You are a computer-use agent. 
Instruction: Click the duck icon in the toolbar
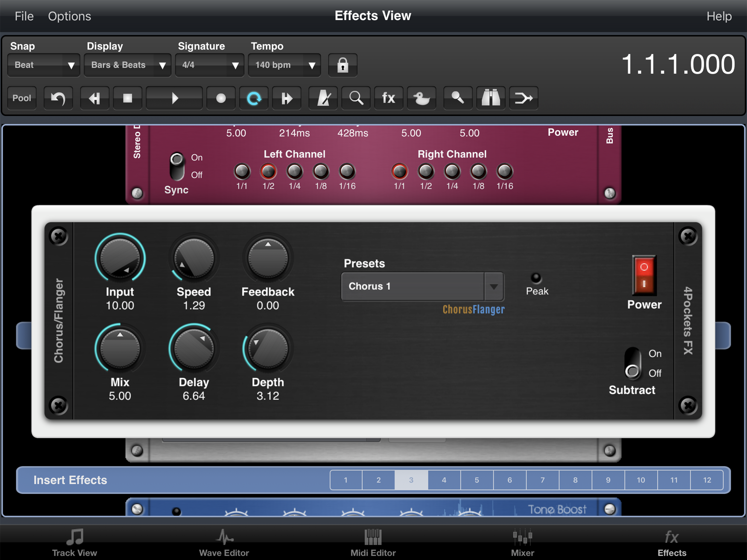pos(421,98)
